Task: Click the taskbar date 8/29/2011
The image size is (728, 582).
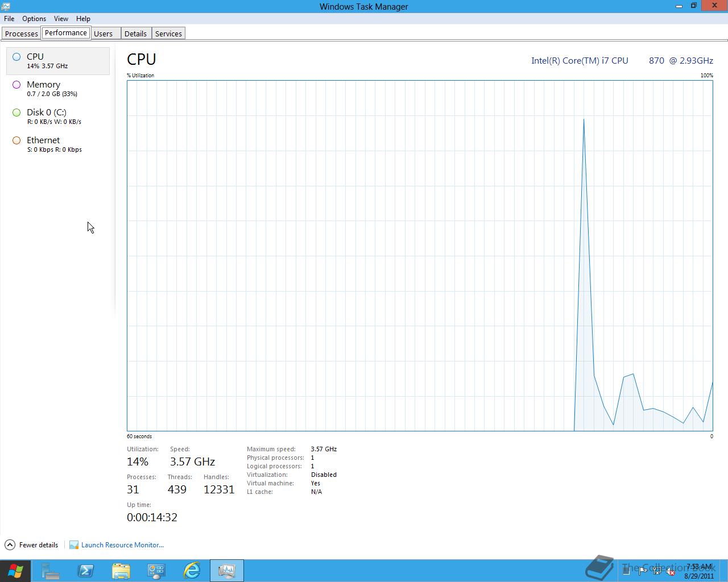Action: click(699, 576)
